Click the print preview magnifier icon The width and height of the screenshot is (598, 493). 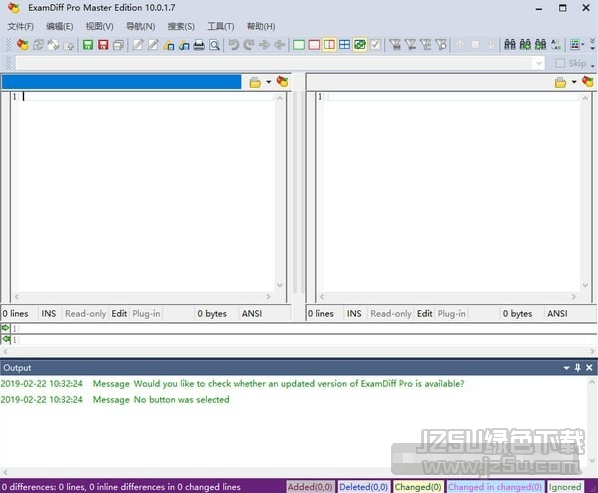coord(215,45)
